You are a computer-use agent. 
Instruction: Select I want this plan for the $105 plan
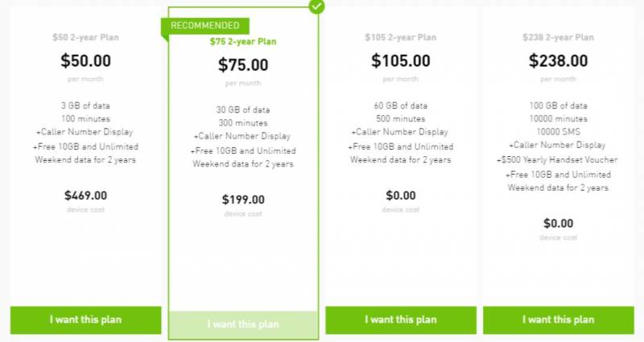tap(400, 319)
